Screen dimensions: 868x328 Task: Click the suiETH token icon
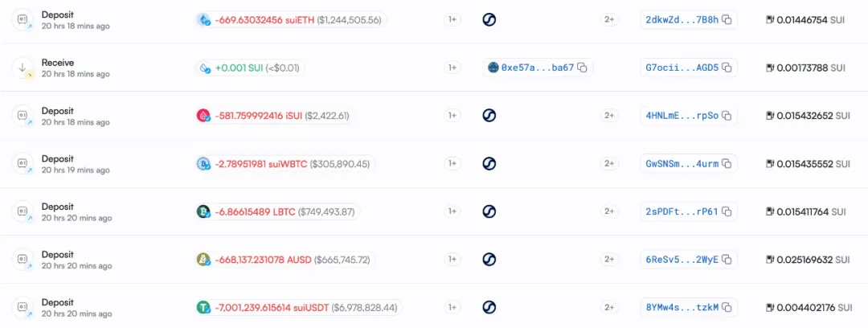pos(204,20)
